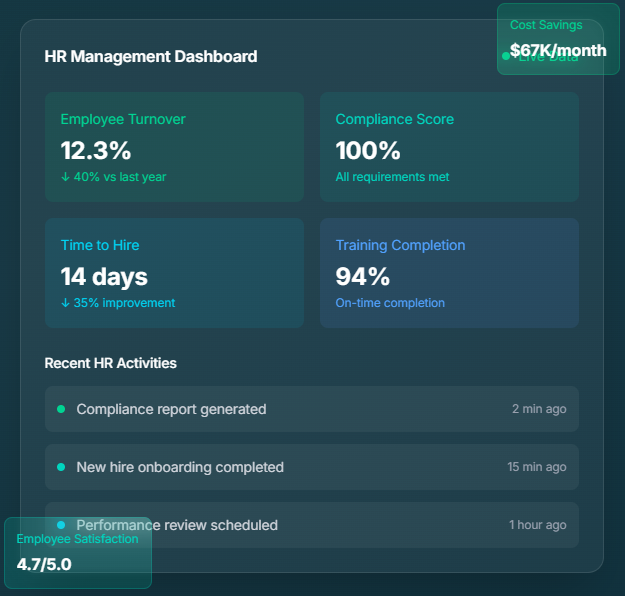The height and width of the screenshot is (596, 625).
Task: Click the teal dot beside New hire onboarding
Action: click(61, 467)
